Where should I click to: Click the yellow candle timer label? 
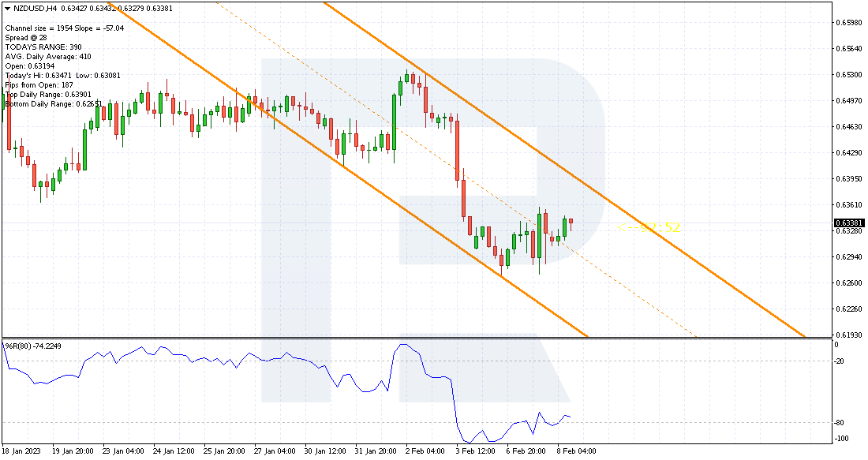click(648, 227)
